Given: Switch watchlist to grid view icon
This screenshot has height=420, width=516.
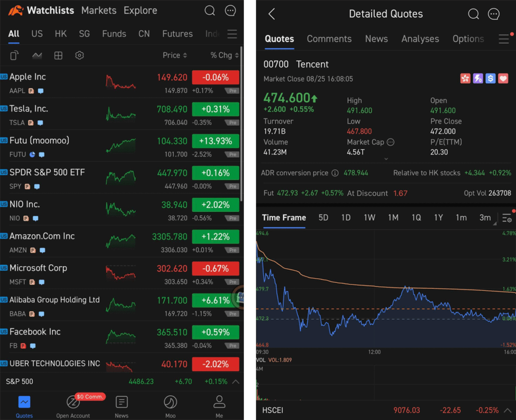Looking at the screenshot, I should point(58,55).
